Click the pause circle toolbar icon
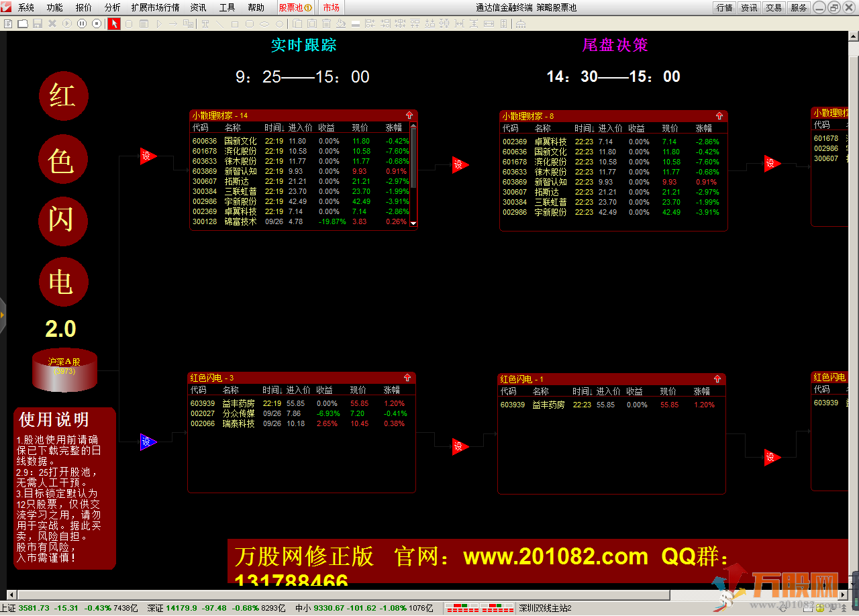 pyautogui.click(x=81, y=23)
